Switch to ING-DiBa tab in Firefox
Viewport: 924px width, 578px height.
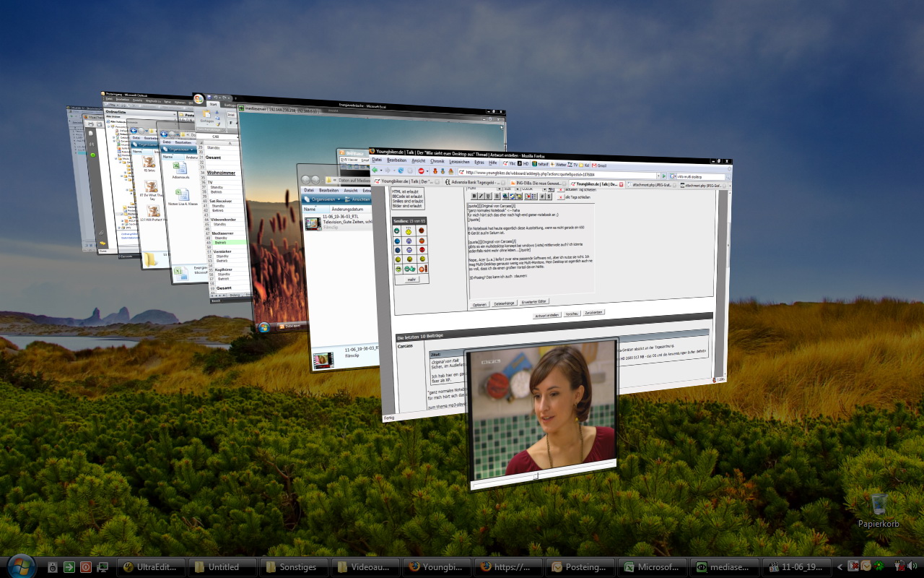tap(538, 183)
